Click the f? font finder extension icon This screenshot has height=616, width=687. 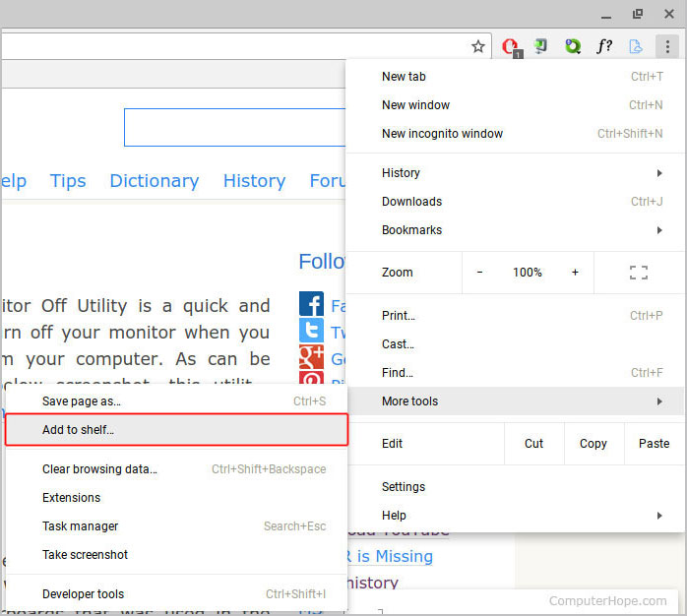[x=604, y=45]
